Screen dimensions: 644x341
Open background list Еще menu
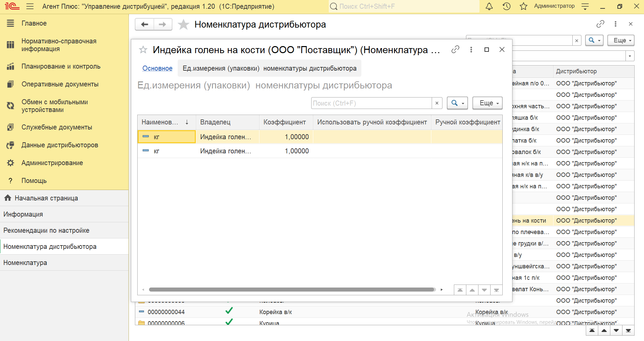[x=621, y=40]
